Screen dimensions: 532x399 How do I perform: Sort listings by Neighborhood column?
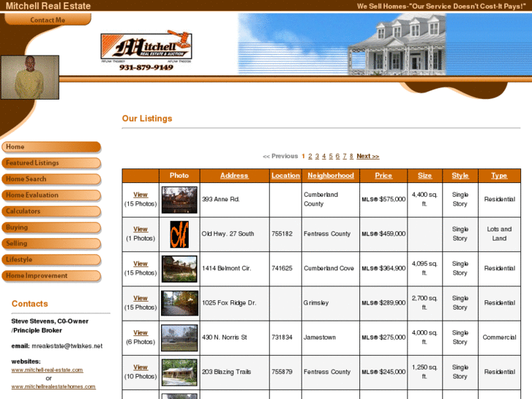[331, 176]
